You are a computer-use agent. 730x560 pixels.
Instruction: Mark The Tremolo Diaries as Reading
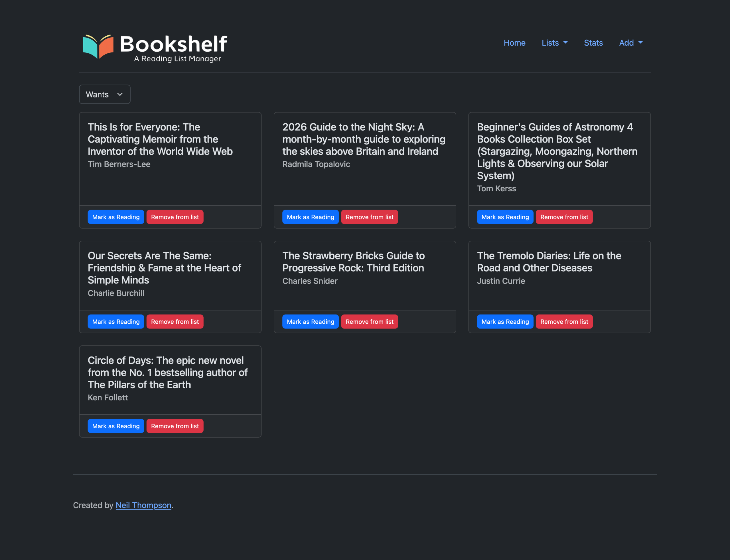click(505, 322)
